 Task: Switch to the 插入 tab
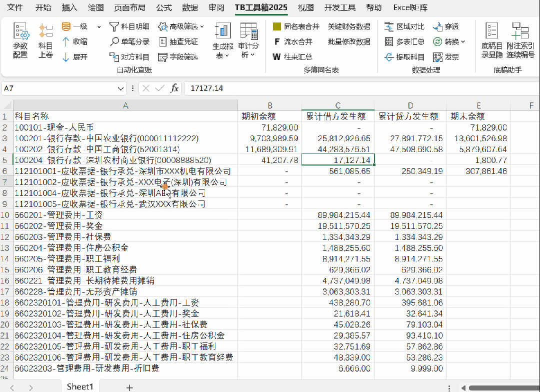(69, 7)
